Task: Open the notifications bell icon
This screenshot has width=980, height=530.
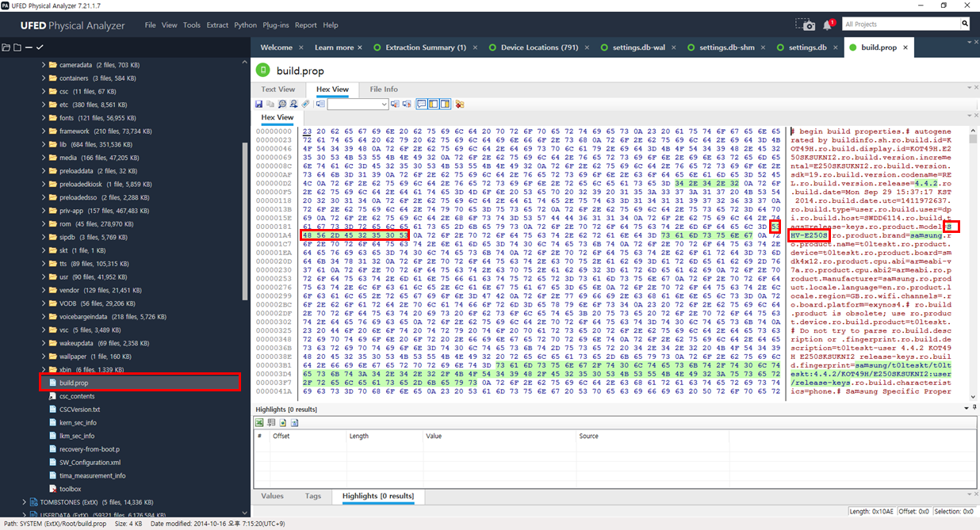Action: [829, 25]
